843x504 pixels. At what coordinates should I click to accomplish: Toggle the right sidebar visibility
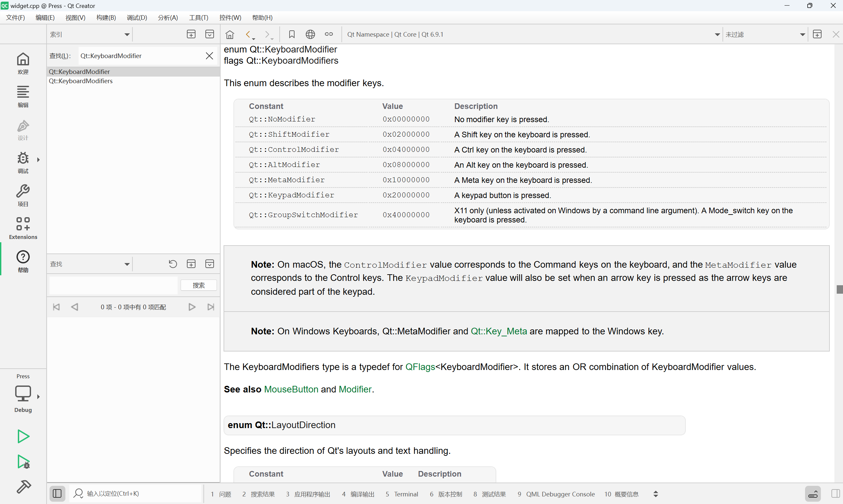pyautogui.click(x=835, y=493)
